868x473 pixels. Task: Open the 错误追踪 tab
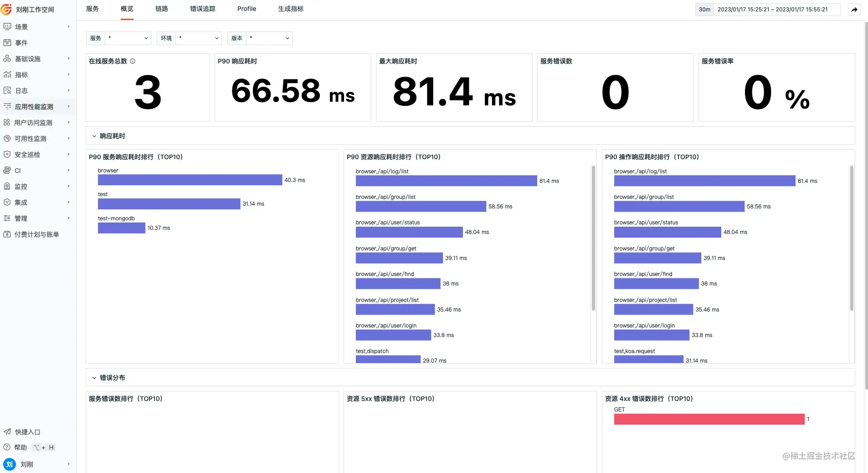click(x=203, y=9)
